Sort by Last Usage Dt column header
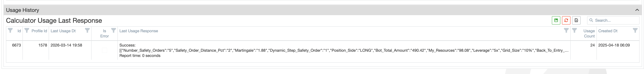 63,31
